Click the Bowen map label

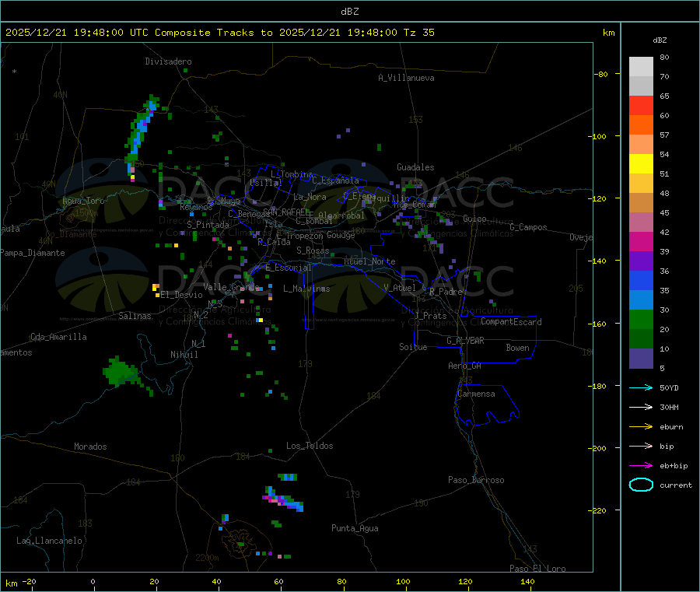[518, 348]
